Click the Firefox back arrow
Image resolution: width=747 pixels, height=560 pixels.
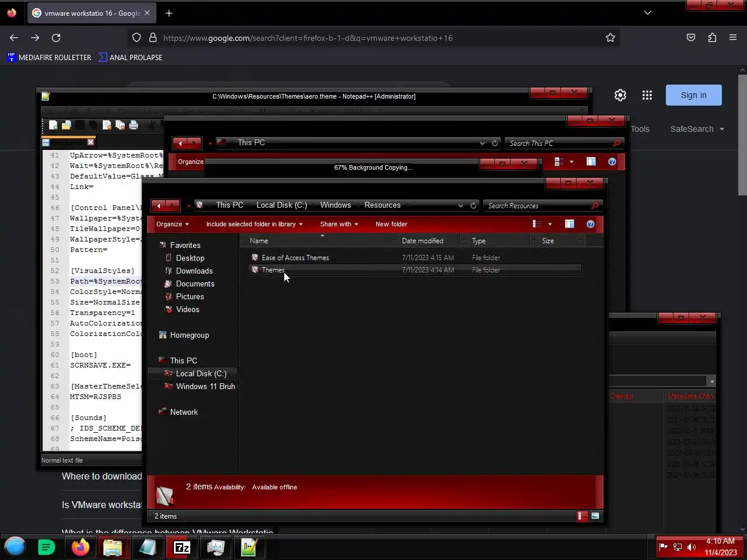(x=14, y=38)
